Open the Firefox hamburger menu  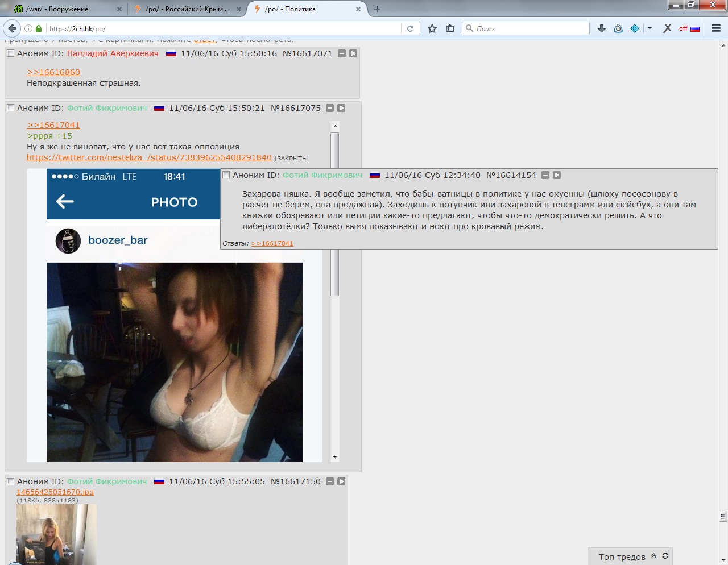(x=716, y=28)
